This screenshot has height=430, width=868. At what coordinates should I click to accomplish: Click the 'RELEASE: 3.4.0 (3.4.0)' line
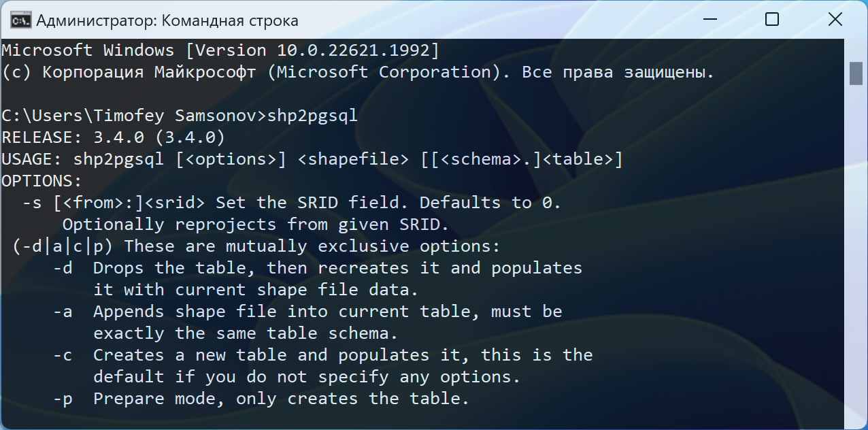[114, 137]
